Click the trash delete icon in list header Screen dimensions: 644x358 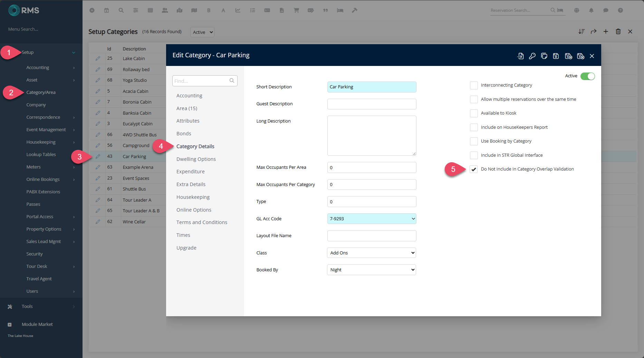618,31
